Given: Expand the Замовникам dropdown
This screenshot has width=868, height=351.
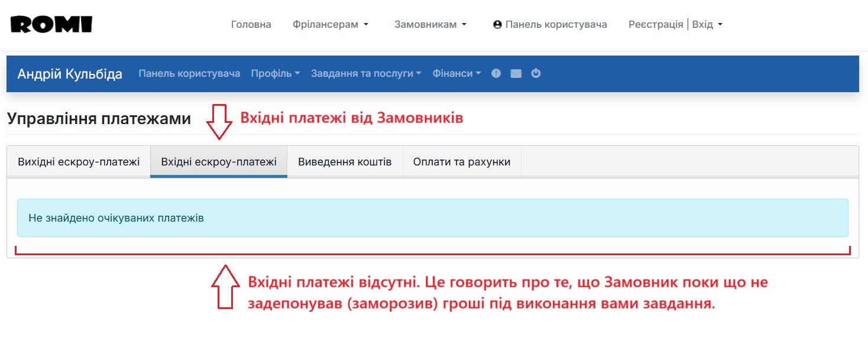Looking at the screenshot, I should [x=430, y=25].
